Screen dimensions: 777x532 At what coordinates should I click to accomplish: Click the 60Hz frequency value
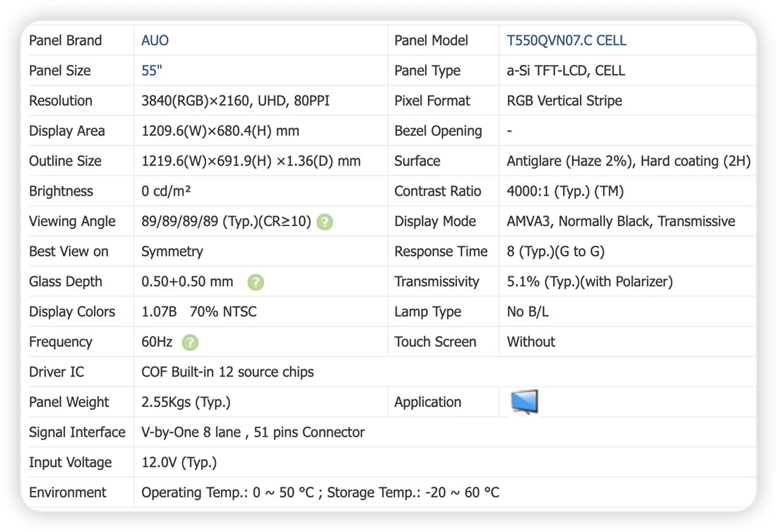click(157, 342)
